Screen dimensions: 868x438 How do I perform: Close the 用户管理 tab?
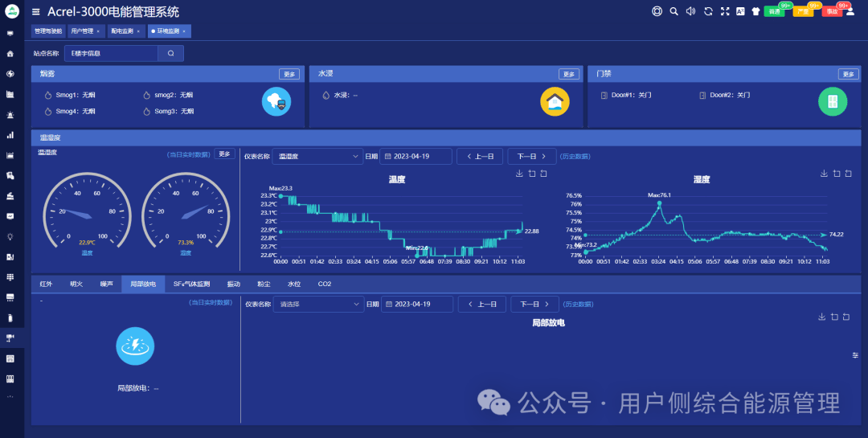pyautogui.click(x=98, y=31)
